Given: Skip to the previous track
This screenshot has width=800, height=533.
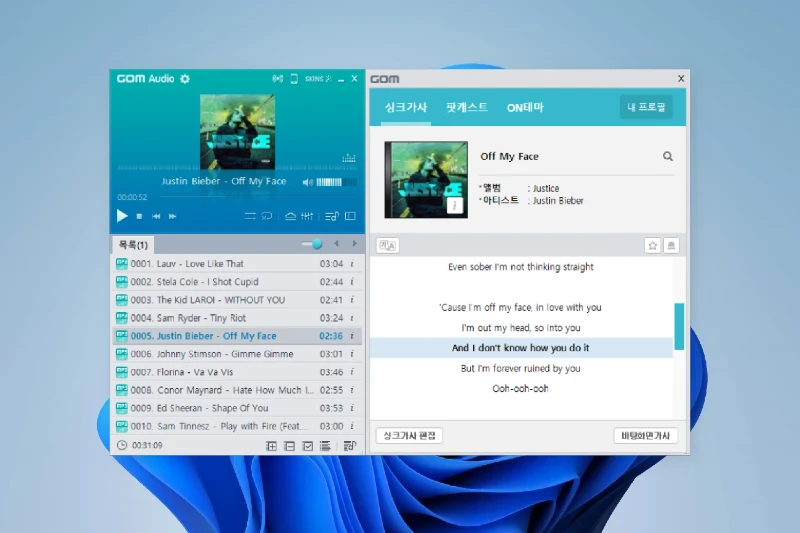Looking at the screenshot, I should (156, 216).
